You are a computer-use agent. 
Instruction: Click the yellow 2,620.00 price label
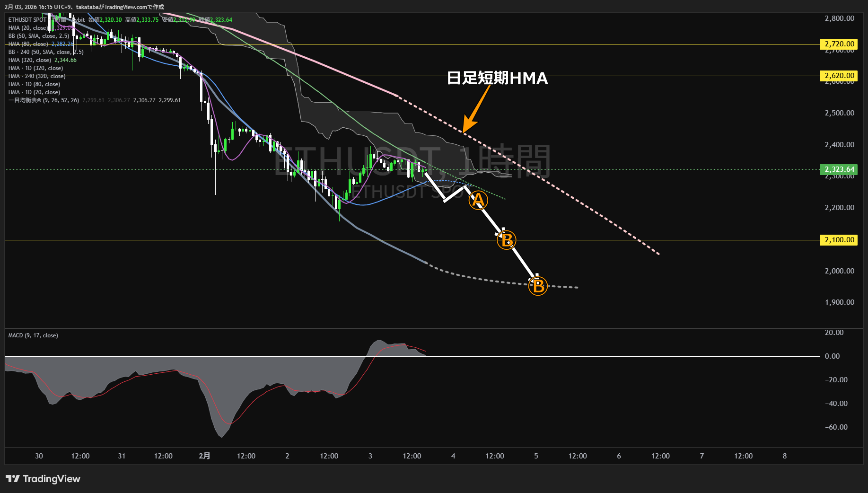point(840,76)
